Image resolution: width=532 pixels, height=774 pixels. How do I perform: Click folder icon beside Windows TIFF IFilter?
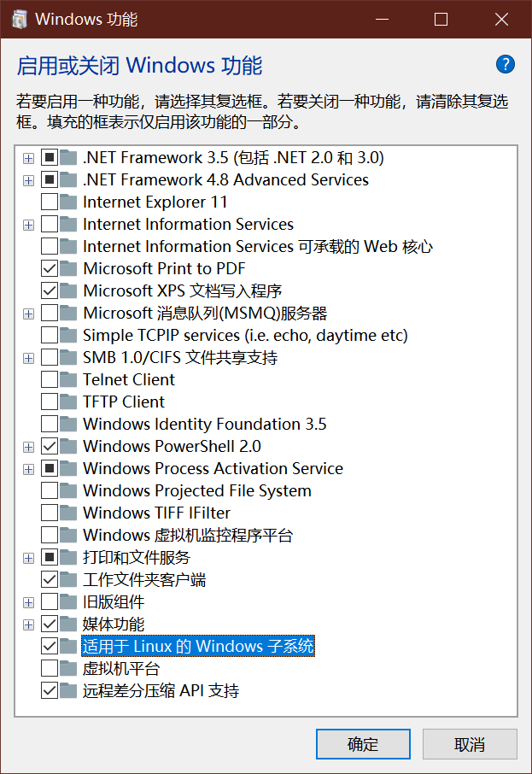click(68, 513)
